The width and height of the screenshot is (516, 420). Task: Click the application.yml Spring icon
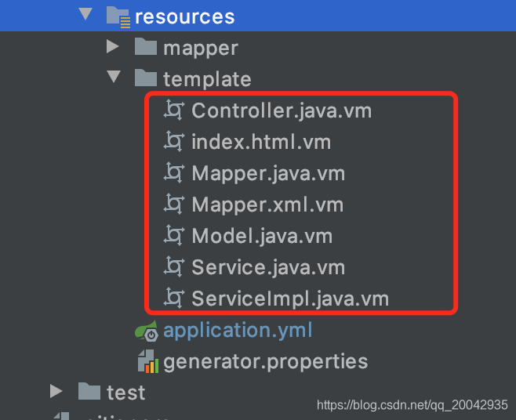[147, 331]
